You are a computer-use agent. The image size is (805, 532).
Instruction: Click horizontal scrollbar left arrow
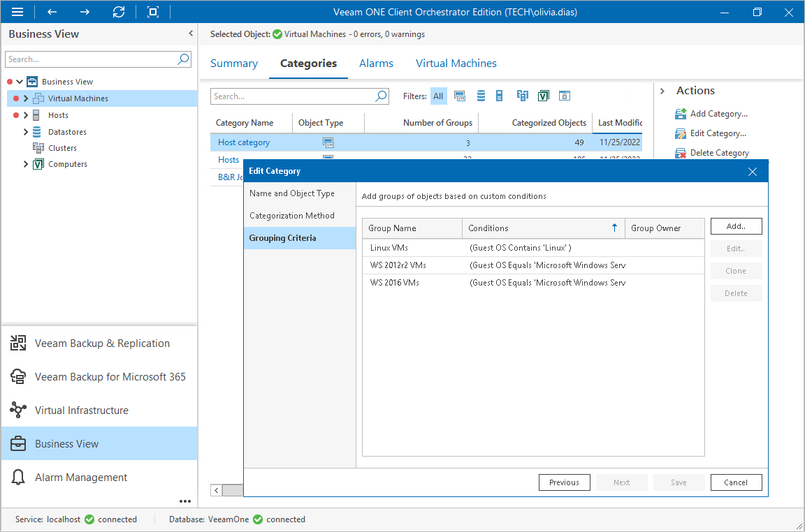(217, 490)
